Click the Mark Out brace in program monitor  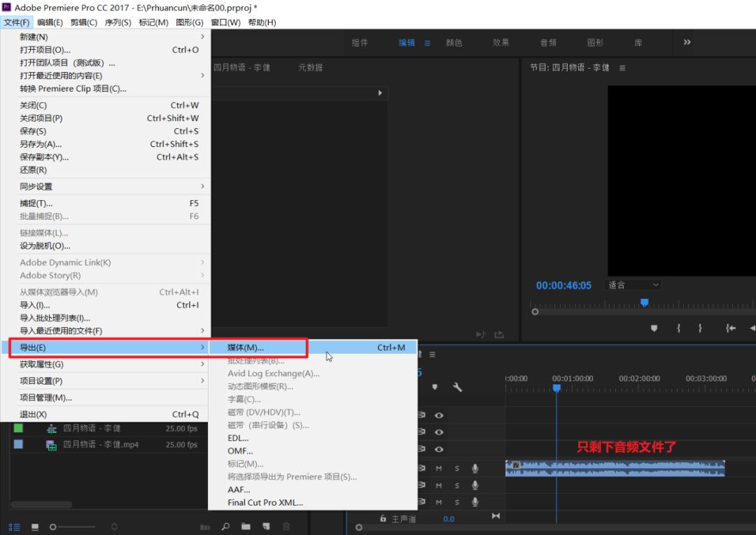click(x=700, y=328)
